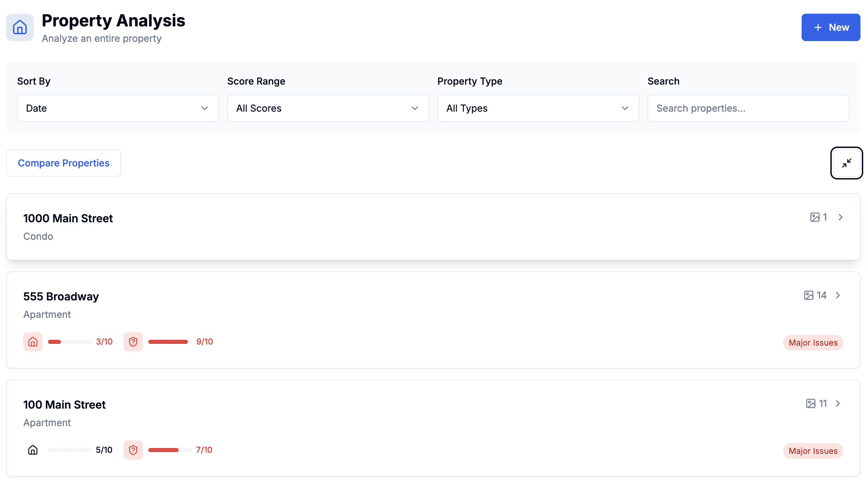Click the 3/10 score bar for 555 Broadway

click(70, 342)
